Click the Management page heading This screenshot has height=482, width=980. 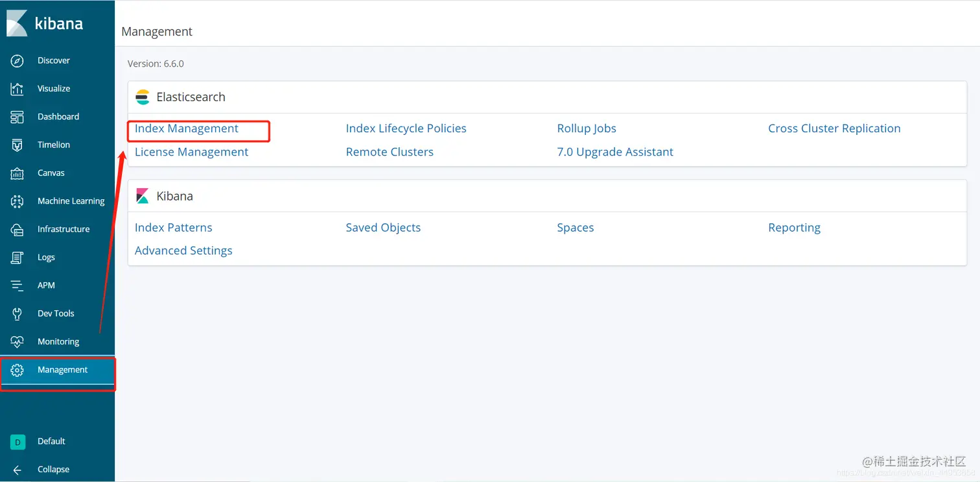tap(157, 32)
